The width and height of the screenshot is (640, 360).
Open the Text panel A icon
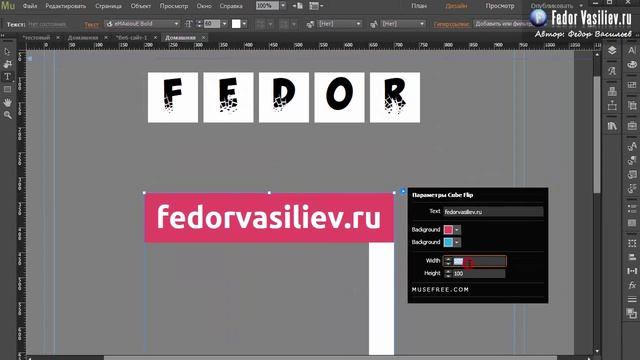click(632, 50)
